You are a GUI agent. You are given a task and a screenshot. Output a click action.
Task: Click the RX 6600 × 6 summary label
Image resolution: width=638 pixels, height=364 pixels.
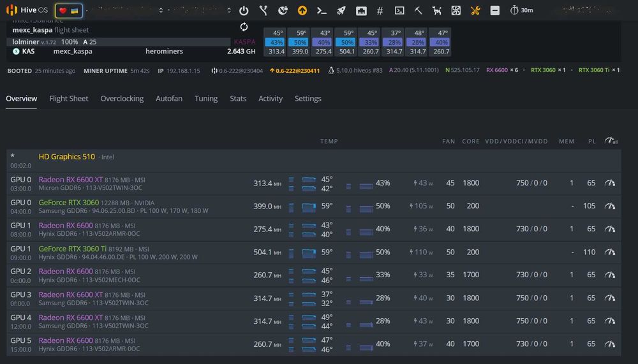pyautogui.click(x=502, y=70)
